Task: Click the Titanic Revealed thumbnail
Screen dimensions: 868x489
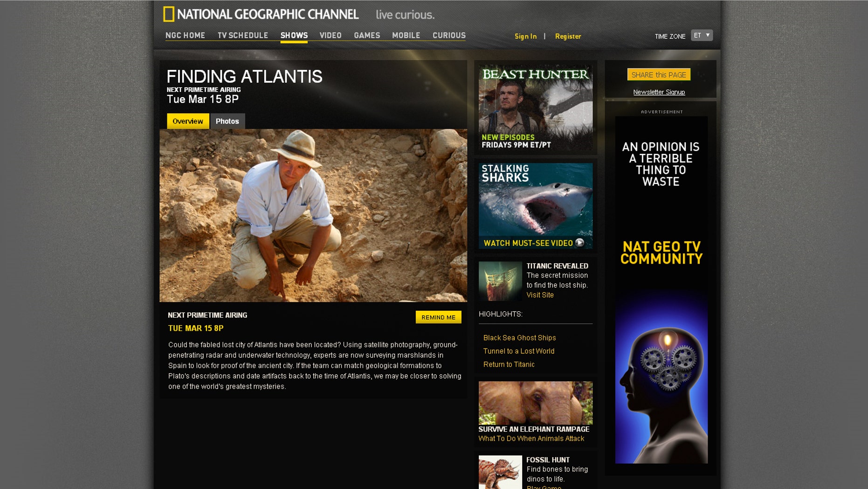Action: [x=500, y=281]
